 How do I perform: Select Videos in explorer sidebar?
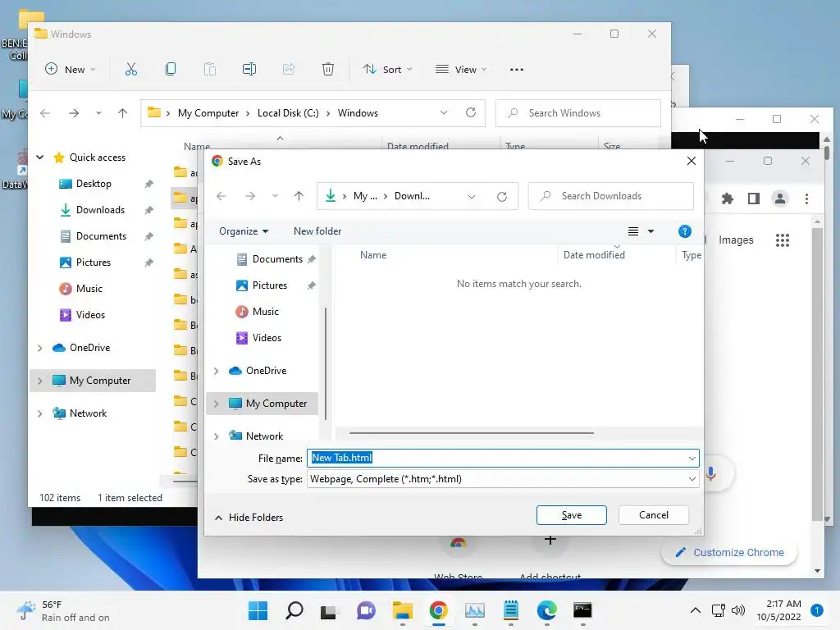(90, 315)
